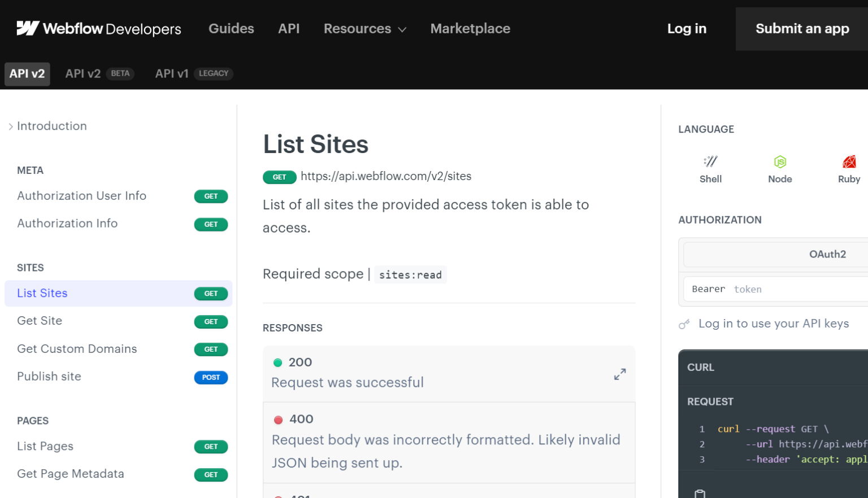Open Publish site endpoint page

(x=49, y=377)
